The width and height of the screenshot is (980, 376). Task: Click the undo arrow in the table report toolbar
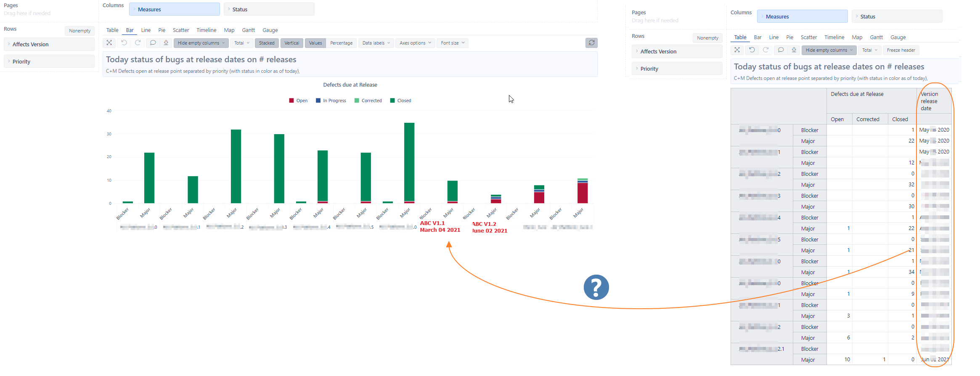click(752, 50)
